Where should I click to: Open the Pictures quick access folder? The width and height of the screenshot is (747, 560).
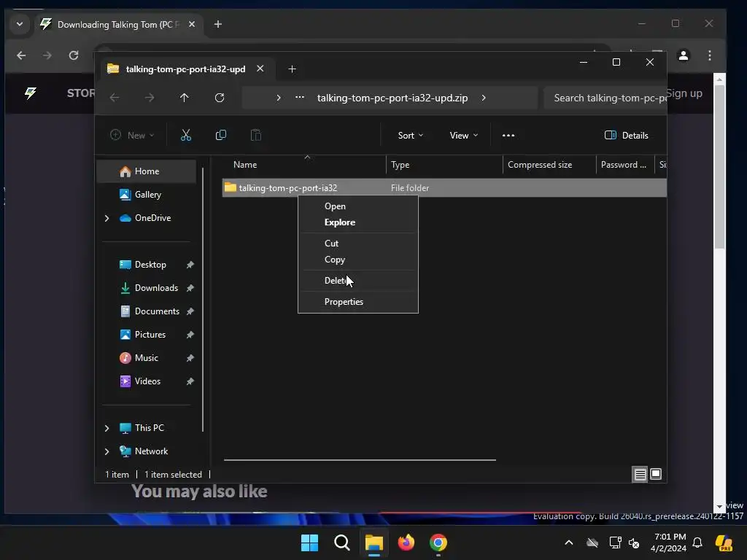coord(150,334)
